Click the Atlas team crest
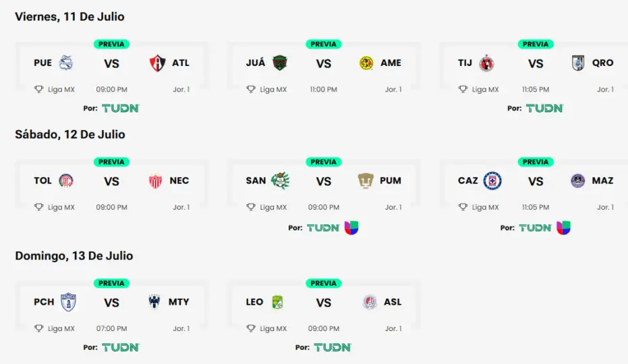The image size is (628, 364). coord(156,63)
